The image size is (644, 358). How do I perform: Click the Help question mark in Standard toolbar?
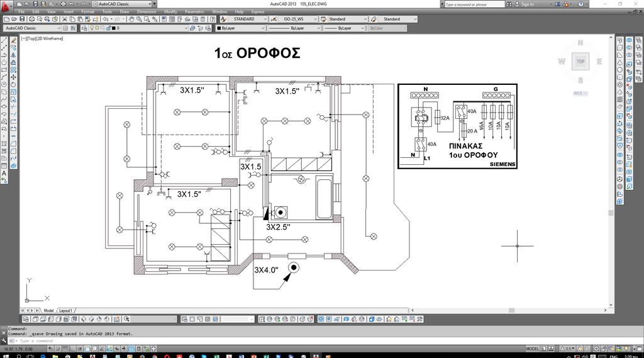pos(213,19)
